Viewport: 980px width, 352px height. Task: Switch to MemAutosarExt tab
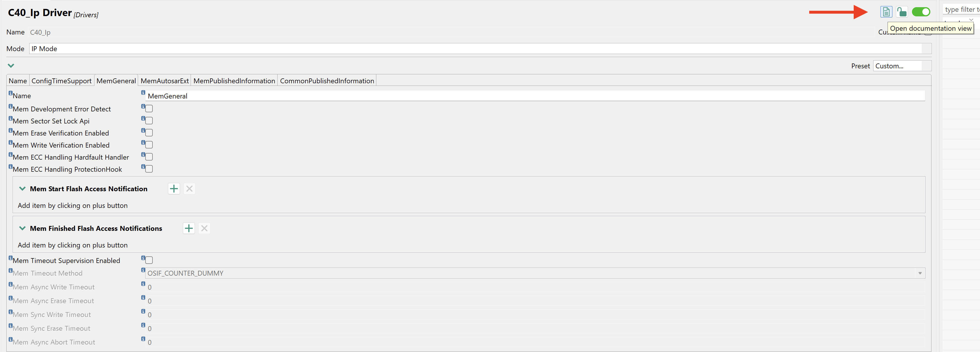164,81
